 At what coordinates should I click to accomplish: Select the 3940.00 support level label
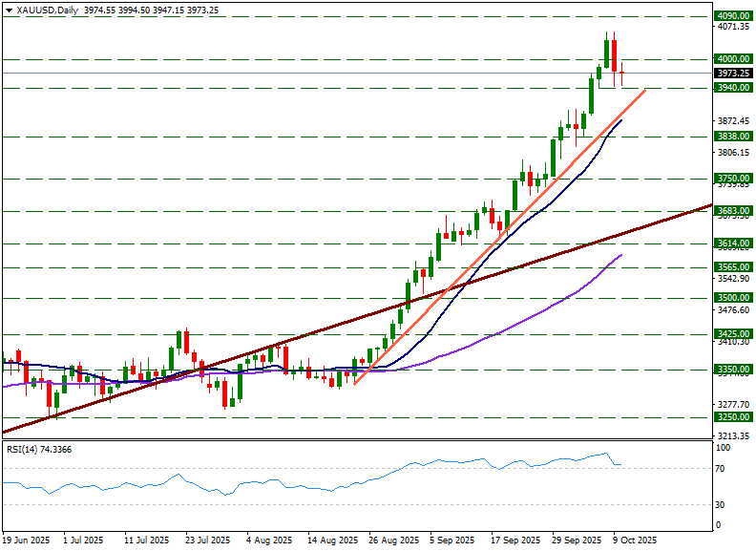pos(731,88)
